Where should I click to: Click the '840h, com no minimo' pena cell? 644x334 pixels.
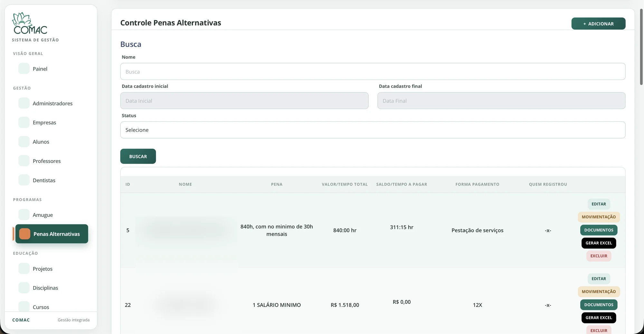pyautogui.click(x=277, y=230)
